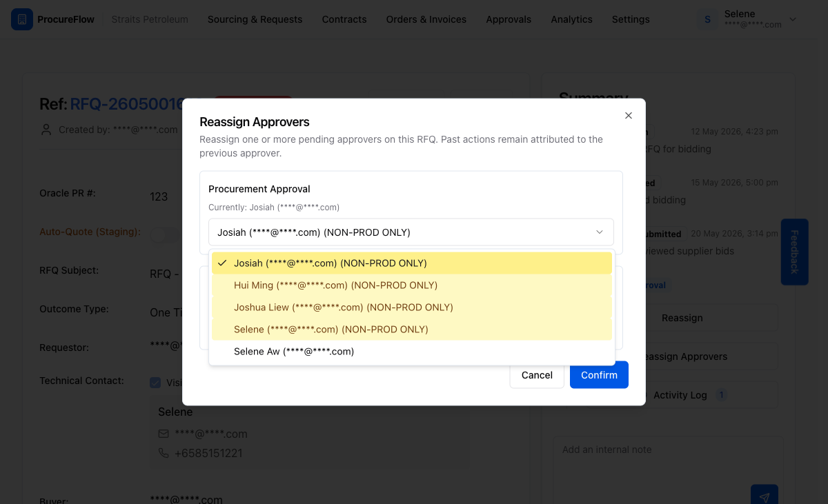828x504 pixels.
Task: Select Josiah (NON-PROD ONLY) option
Action: (x=411, y=263)
